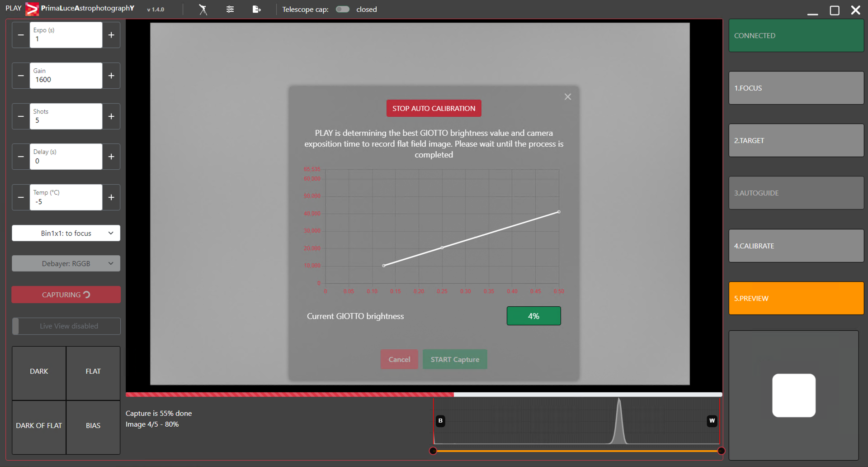
Task: Open the Bin1x1: to focus dropdown
Action: [x=66, y=233]
